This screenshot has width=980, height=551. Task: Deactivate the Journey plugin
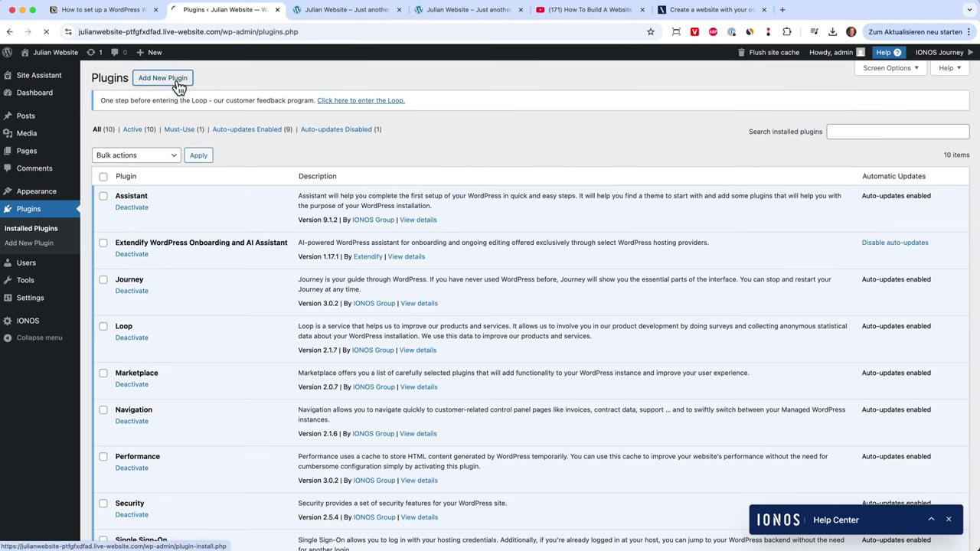[x=132, y=291]
